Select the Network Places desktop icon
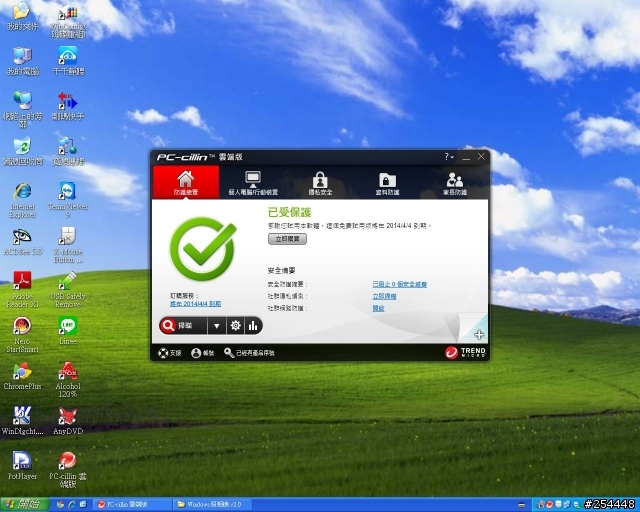The height and width of the screenshot is (512, 640). pos(22,109)
